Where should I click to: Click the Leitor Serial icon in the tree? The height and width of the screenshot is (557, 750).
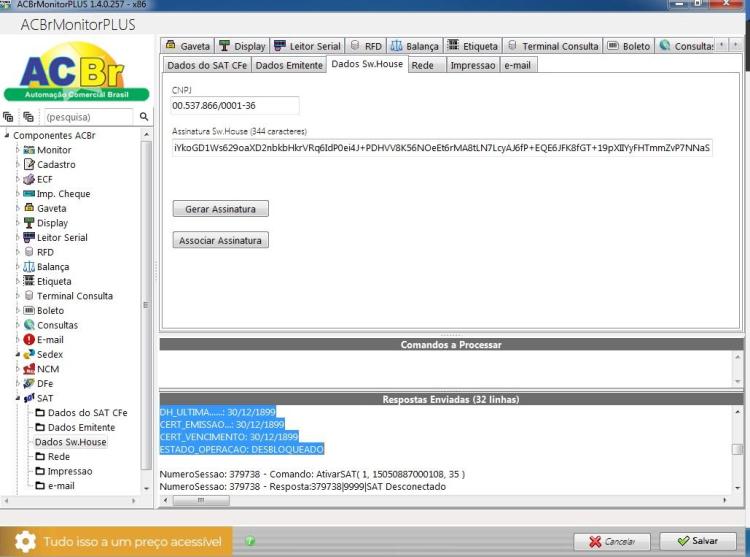(29, 237)
